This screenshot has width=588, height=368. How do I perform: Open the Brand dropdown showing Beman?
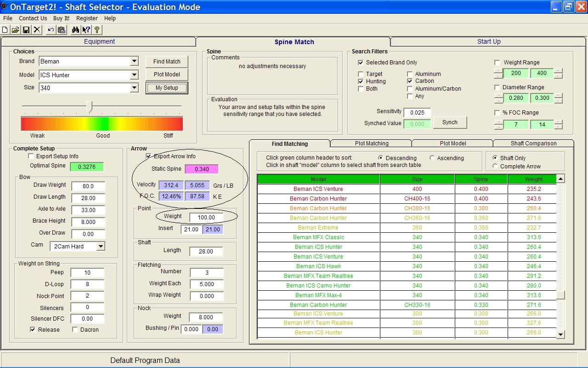click(x=134, y=61)
